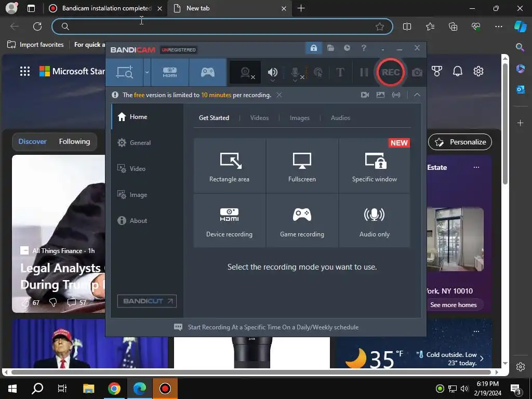Open Edge split screen icon
This screenshot has width=532, height=399.
point(407,26)
